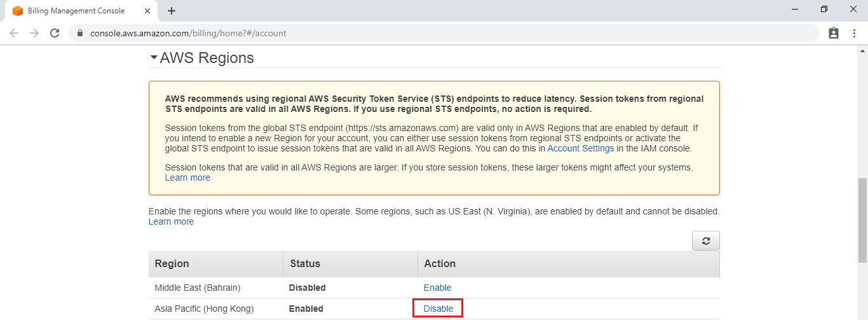Restore down the browser window
The image size is (868, 320).
824,9
